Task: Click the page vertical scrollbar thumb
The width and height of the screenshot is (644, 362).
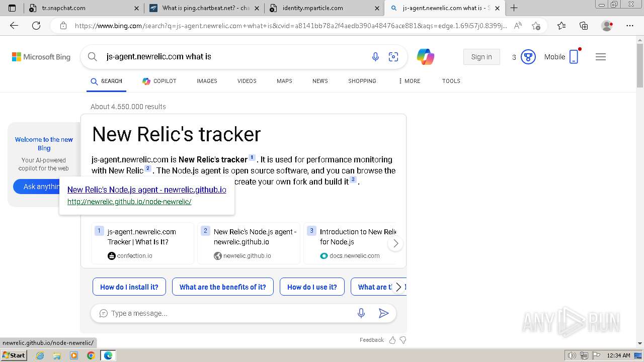Action: click(x=640, y=65)
